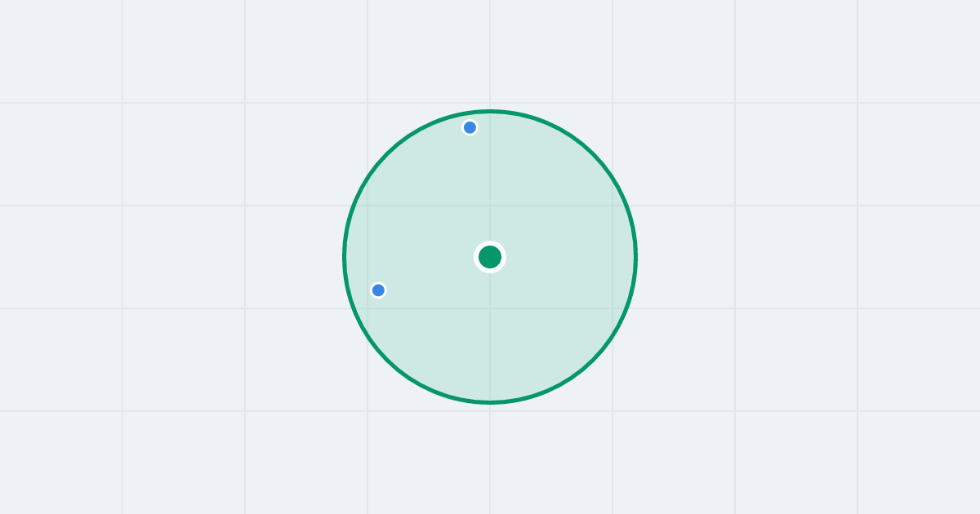
Task: Select the blue dot near the circle's top edge
Action: [x=470, y=127]
